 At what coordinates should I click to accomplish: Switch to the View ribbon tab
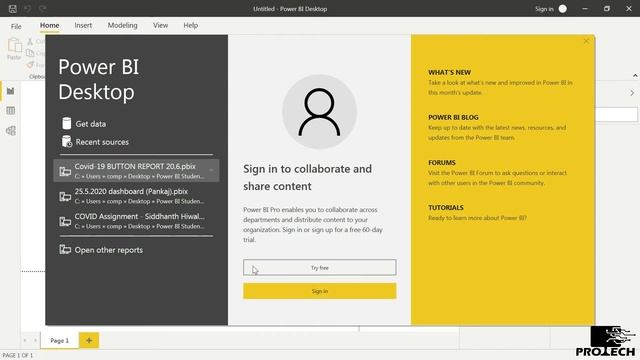click(x=160, y=25)
